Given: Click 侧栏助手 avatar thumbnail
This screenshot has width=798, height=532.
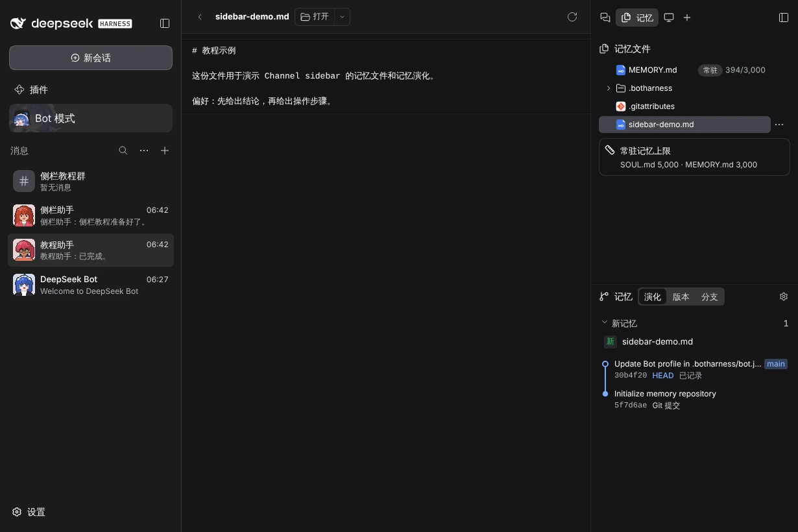Looking at the screenshot, I should pyautogui.click(x=24, y=215).
